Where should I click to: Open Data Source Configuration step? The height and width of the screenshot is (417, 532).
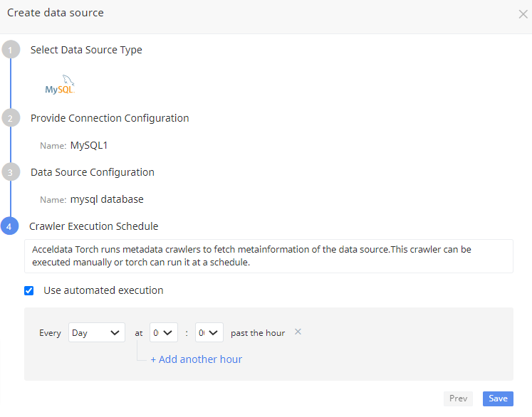point(93,172)
